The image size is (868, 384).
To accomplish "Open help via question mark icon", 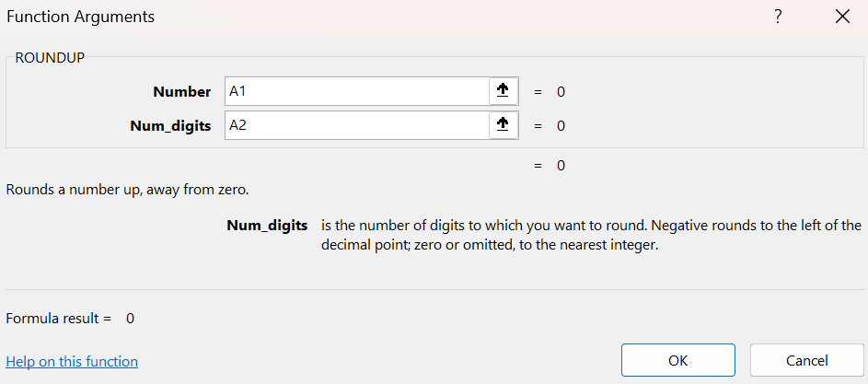I will coord(778,17).
